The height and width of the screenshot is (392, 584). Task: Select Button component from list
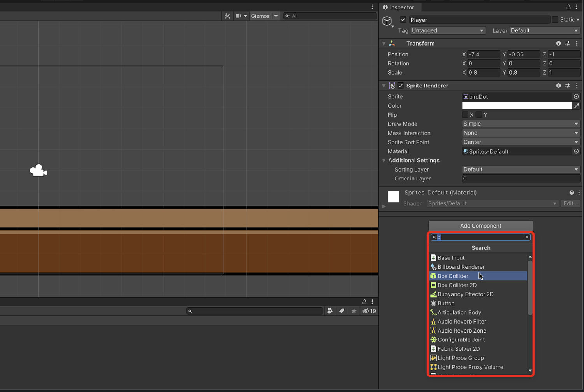(478, 304)
